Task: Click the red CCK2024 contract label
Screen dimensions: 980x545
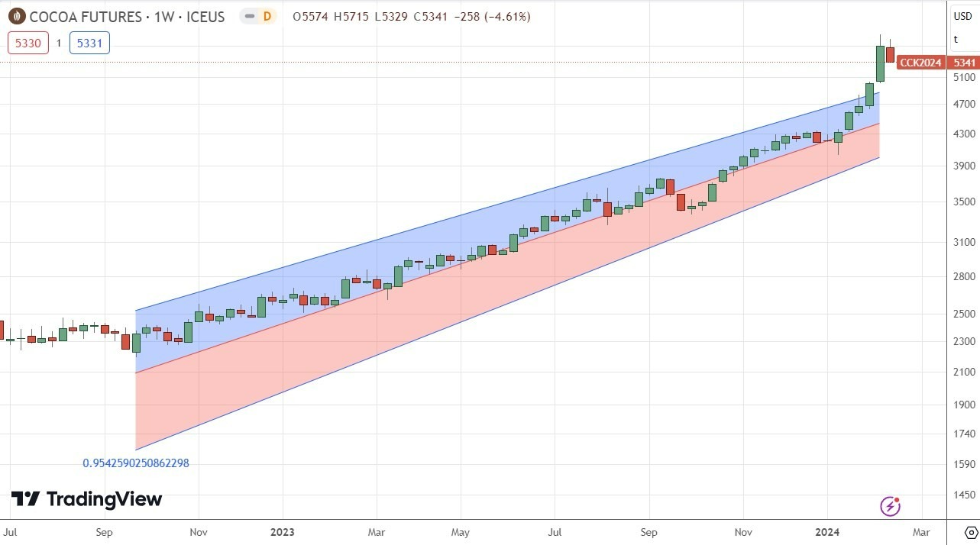Action: pos(920,63)
